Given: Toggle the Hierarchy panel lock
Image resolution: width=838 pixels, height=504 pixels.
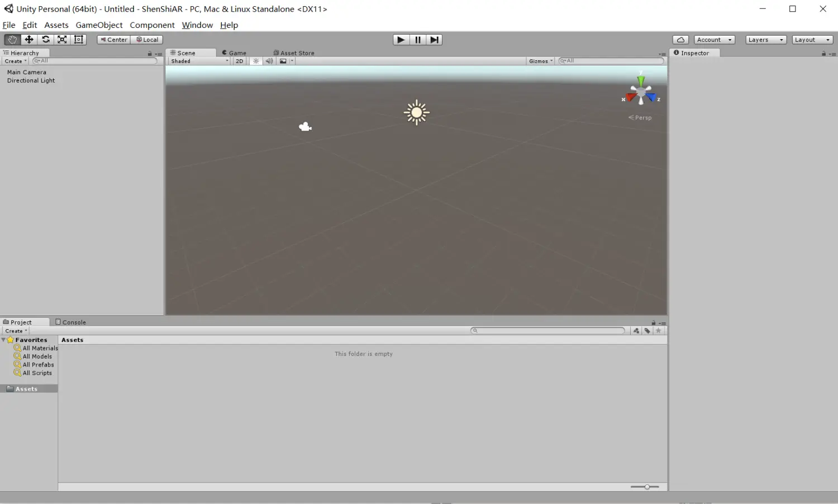Looking at the screenshot, I should tap(150, 54).
